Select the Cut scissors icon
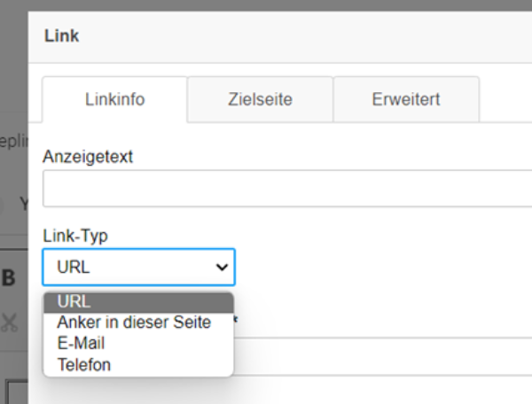This screenshot has width=532, height=404. 9,322
